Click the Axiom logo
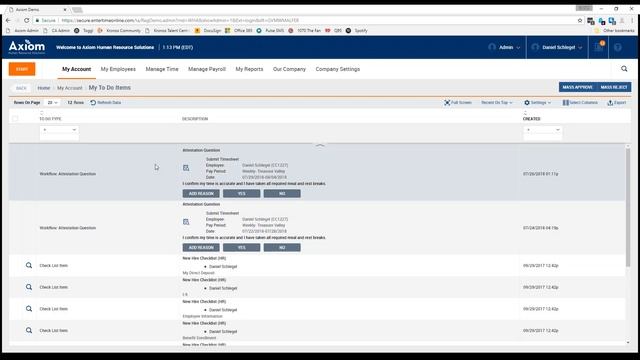640x360 pixels. pyautogui.click(x=27, y=47)
